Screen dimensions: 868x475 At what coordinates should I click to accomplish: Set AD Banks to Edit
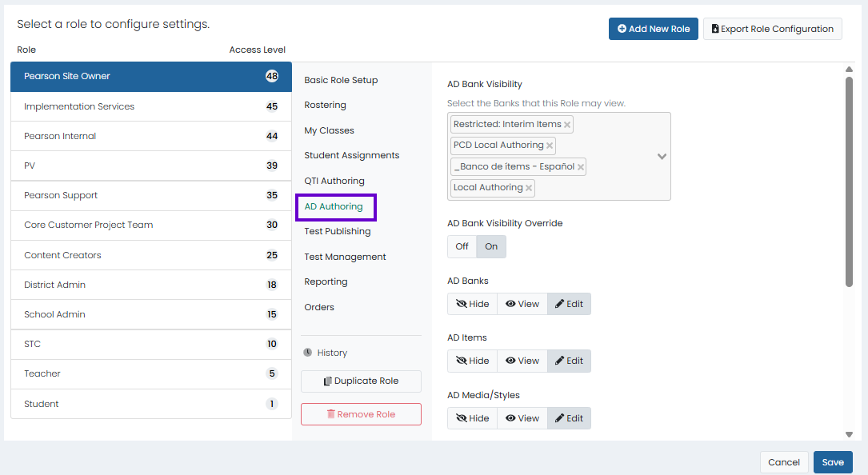[569, 304]
